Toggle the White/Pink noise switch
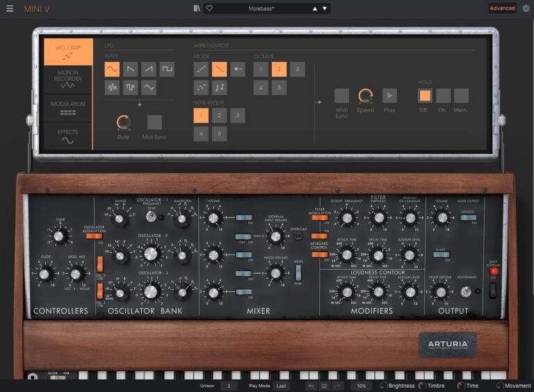Image resolution: width=534 pixels, height=392 pixels. pyautogui.click(x=298, y=272)
